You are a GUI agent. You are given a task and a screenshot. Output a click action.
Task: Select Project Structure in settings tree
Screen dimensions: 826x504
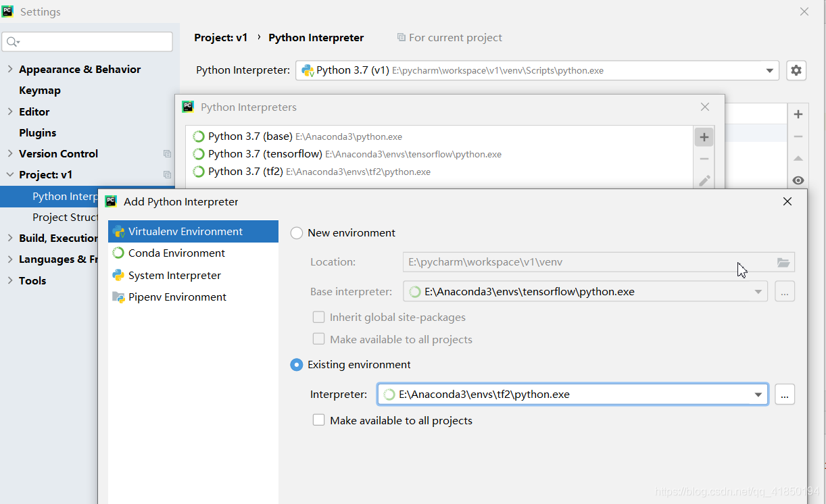pos(66,218)
